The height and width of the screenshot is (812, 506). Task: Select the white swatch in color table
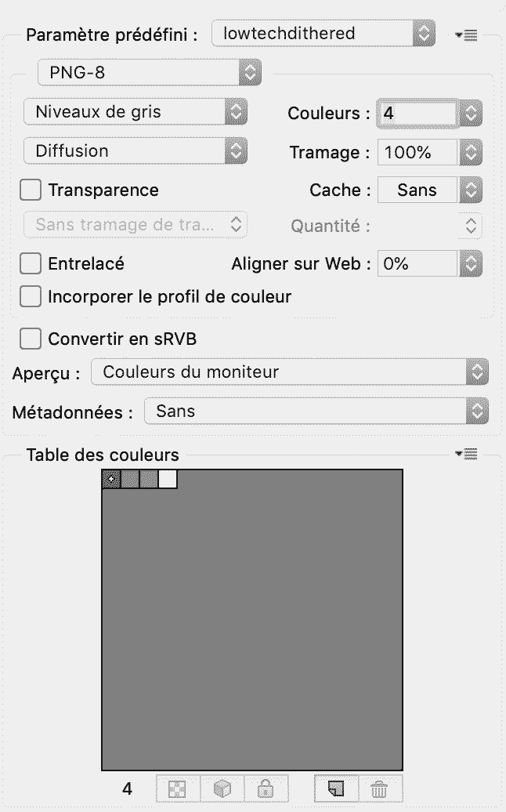click(x=168, y=479)
